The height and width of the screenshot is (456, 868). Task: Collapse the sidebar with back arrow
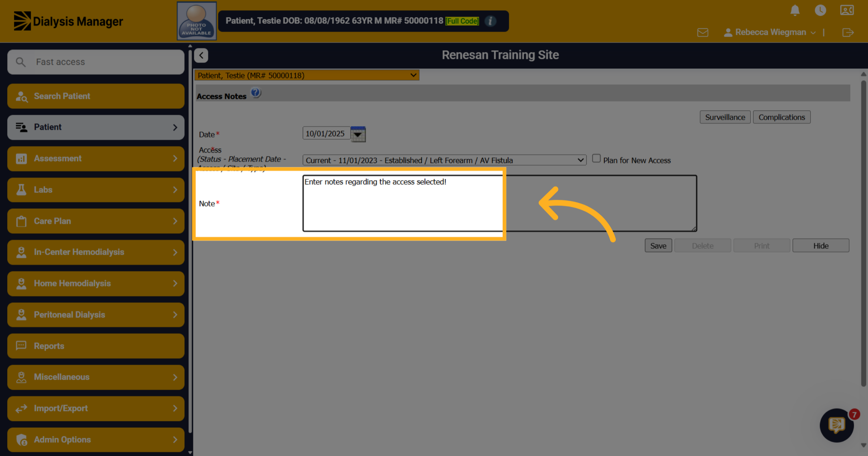click(201, 55)
